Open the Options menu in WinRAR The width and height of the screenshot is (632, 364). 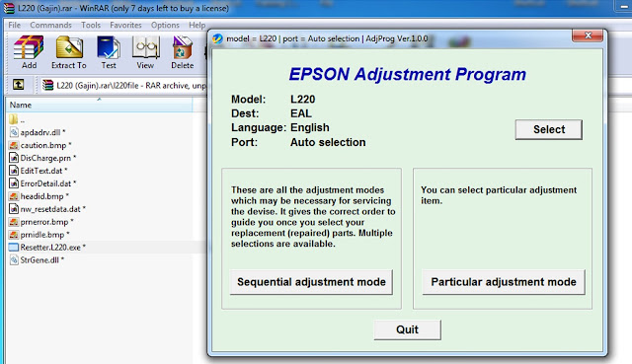click(x=165, y=25)
